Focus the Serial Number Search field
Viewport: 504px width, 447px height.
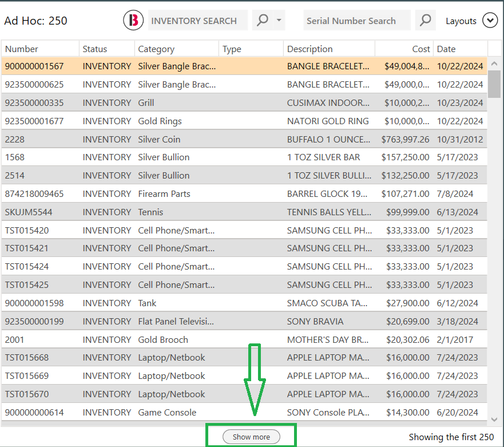point(357,20)
